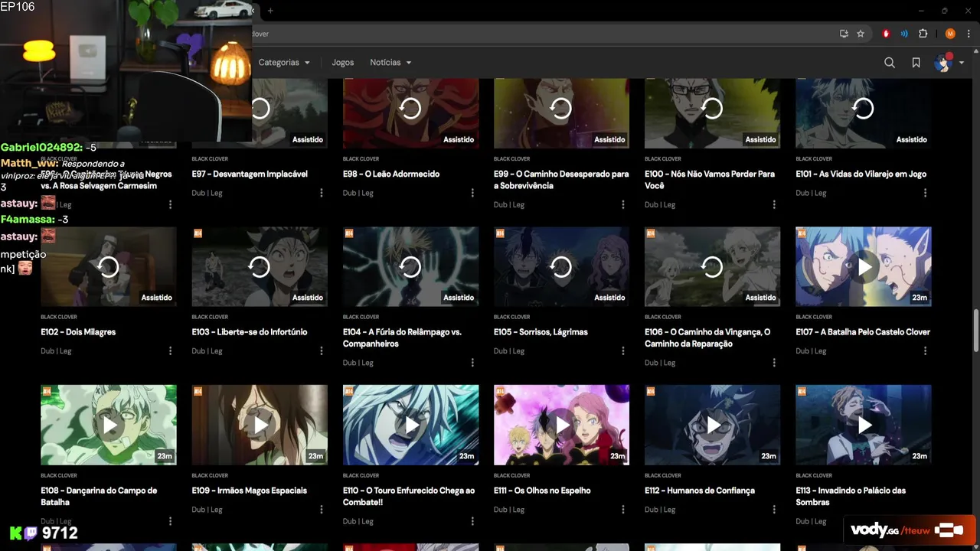980x551 pixels.
Task: Replay episode E105 Sorrisos, Lágrimas
Action: coord(561,266)
